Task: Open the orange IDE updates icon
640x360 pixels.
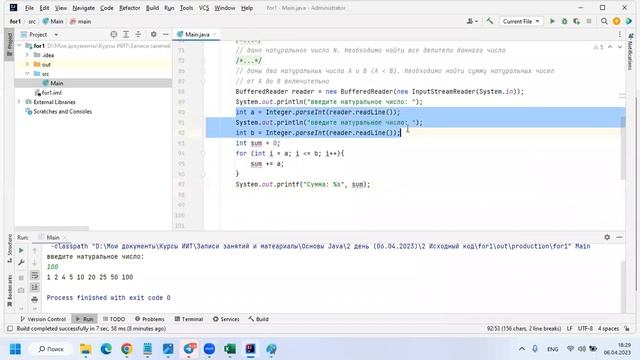Action: coord(616,21)
